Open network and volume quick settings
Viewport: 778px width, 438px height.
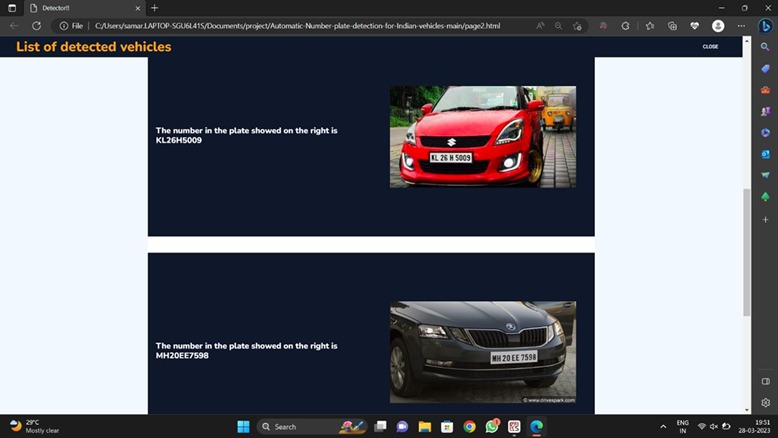[713, 427]
